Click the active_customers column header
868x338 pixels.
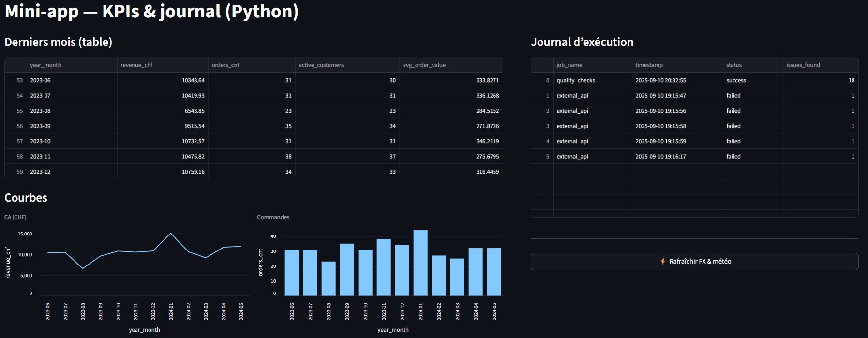321,65
